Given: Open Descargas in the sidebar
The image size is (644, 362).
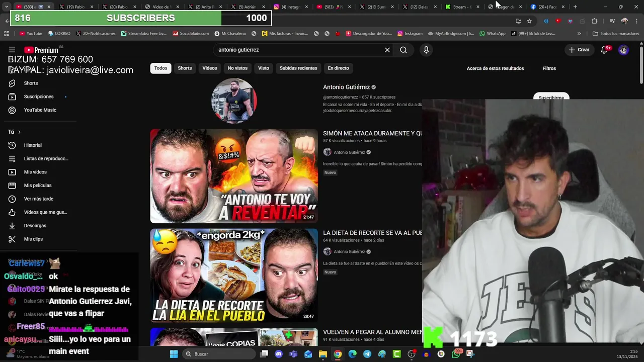Looking at the screenshot, I should 35,226.
